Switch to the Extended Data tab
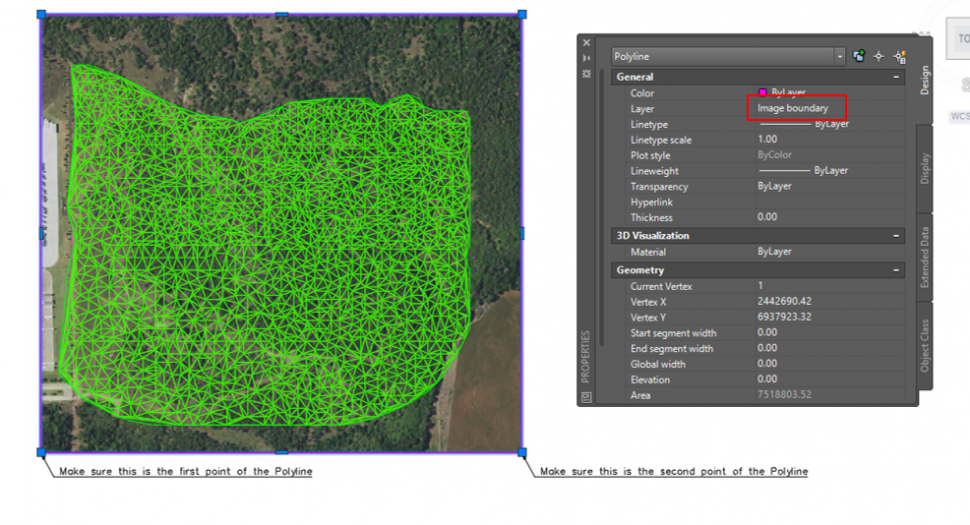 click(x=925, y=257)
